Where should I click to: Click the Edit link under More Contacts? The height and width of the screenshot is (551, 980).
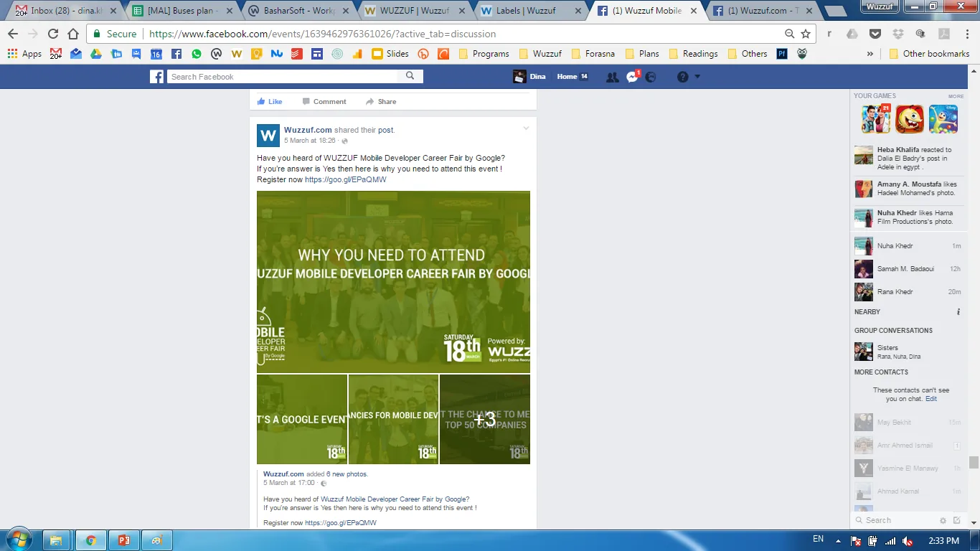pyautogui.click(x=930, y=399)
